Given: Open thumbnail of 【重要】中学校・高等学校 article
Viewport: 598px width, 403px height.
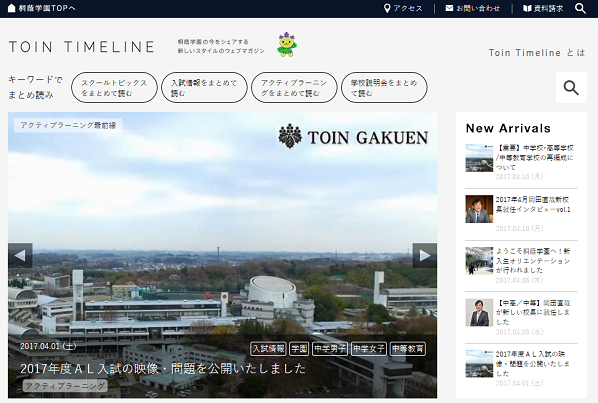Looking at the screenshot, I should tap(479, 158).
